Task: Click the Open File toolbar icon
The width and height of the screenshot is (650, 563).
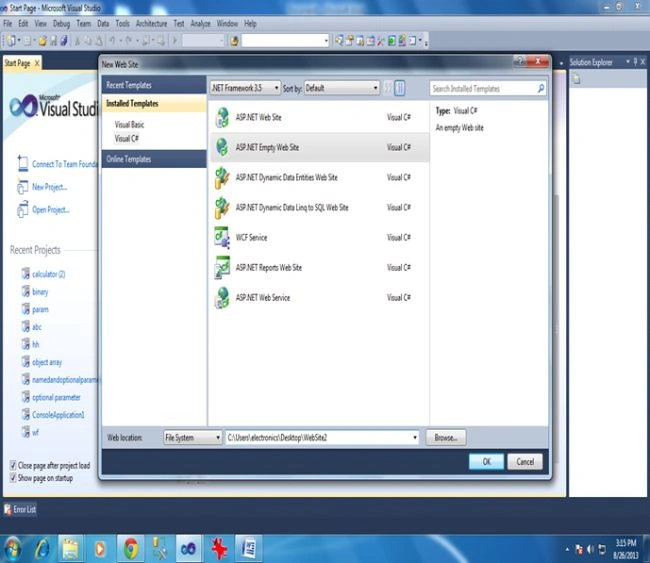Action: (43, 41)
